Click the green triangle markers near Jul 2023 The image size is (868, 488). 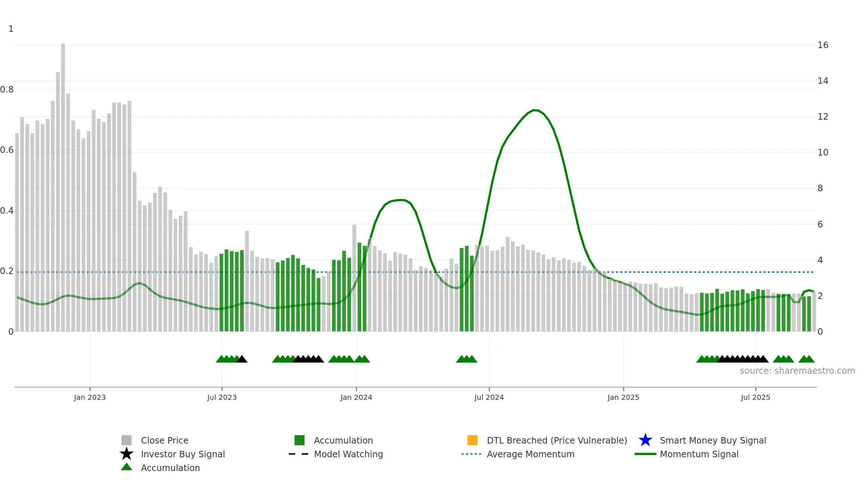point(228,359)
